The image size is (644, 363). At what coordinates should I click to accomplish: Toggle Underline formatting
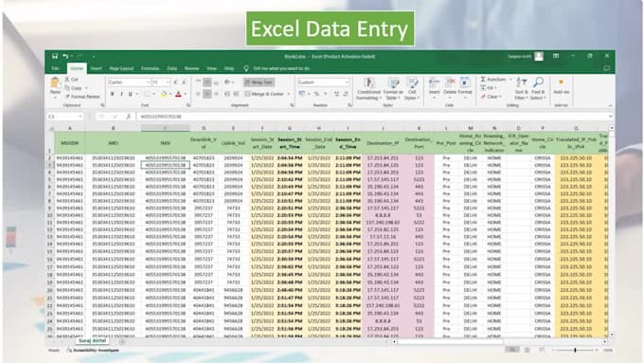click(131, 94)
